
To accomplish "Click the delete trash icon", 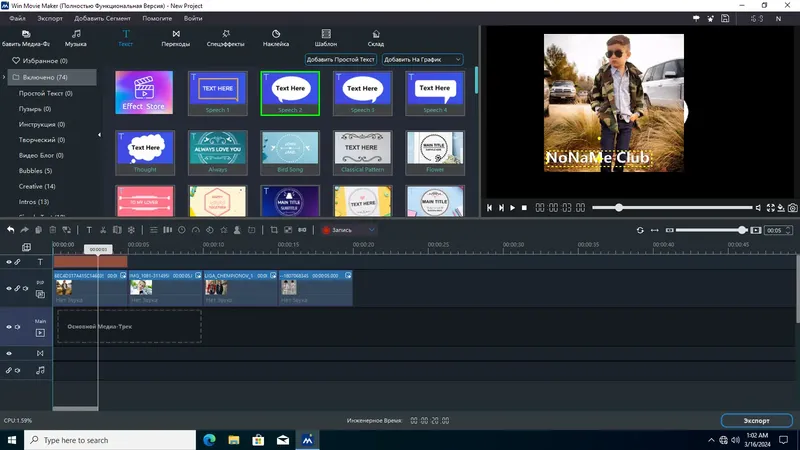I will tap(53, 230).
